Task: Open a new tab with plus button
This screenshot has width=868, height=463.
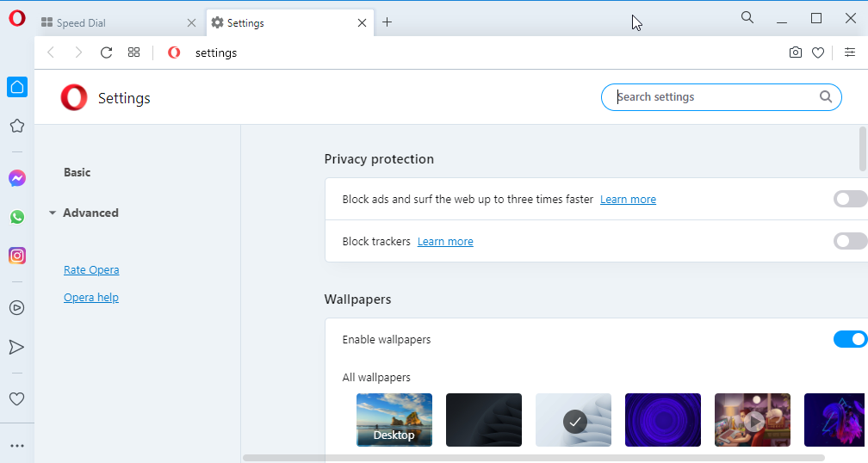Action: (x=387, y=22)
